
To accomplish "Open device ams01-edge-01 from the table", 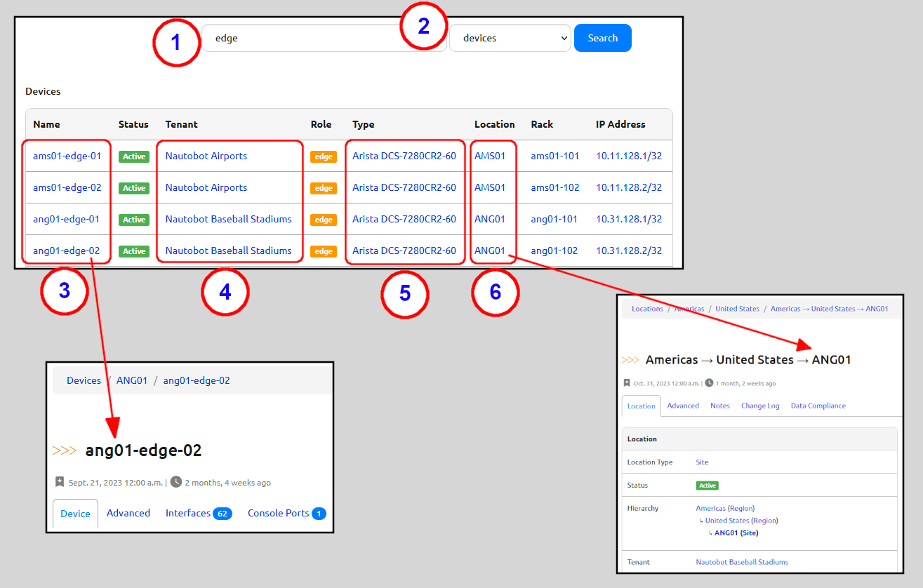I will coord(67,156).
